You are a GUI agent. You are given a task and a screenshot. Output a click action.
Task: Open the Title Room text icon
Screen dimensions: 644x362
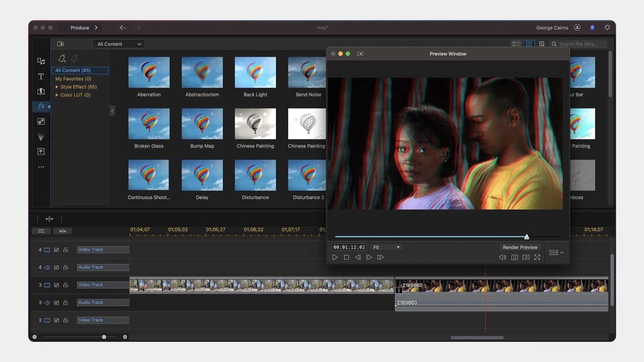(41, 76)
